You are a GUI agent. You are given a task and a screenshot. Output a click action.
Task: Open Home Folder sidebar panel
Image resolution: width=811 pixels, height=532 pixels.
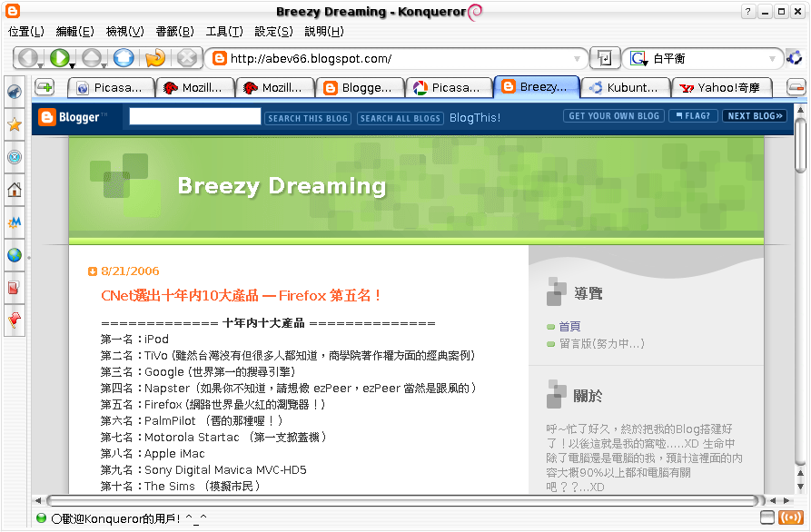(15, 189)
